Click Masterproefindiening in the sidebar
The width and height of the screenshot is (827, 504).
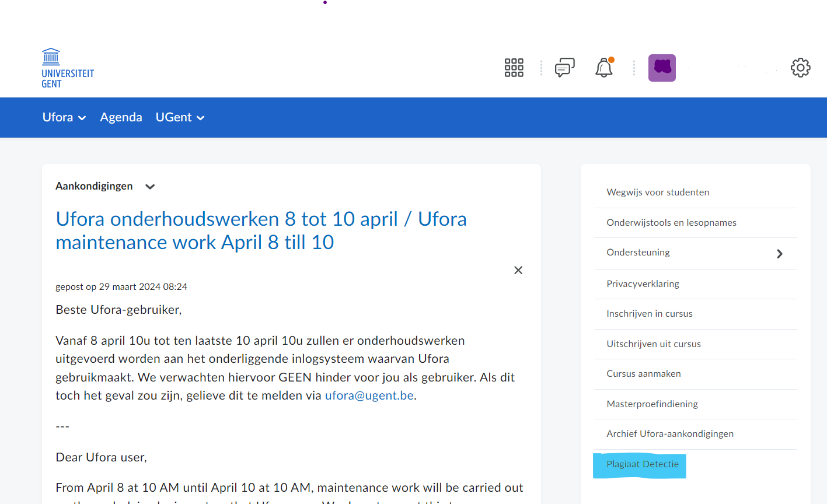coord(652,404)
